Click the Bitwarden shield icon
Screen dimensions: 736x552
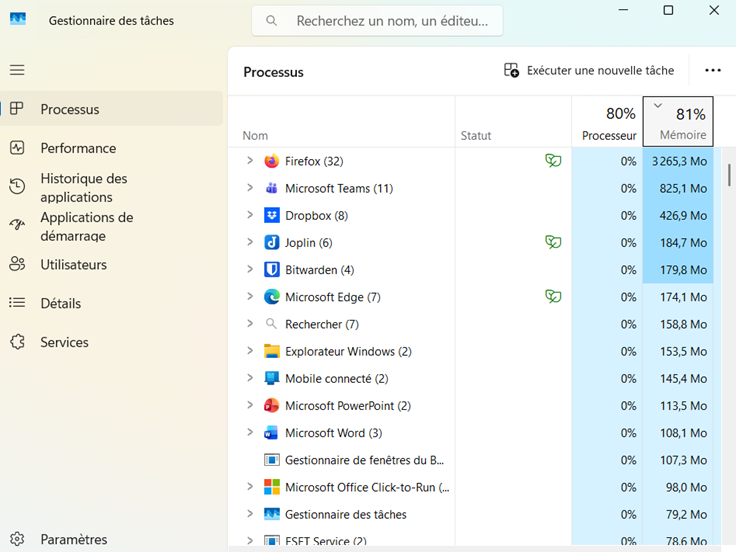pyautogui.click(x=271, y=270)
